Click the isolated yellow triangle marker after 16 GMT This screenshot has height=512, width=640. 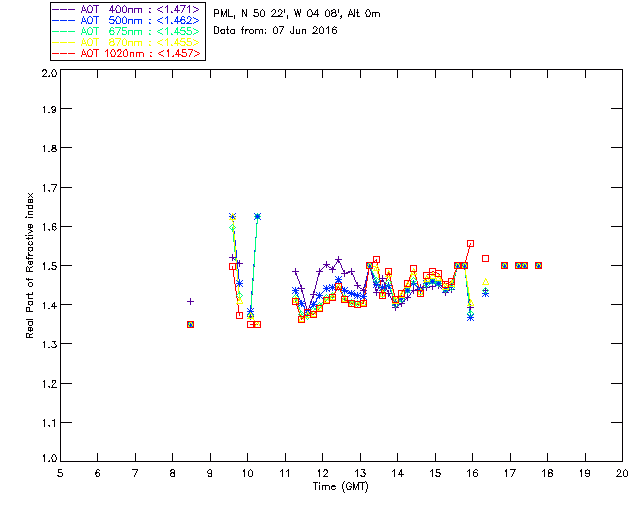pos(485,282)
